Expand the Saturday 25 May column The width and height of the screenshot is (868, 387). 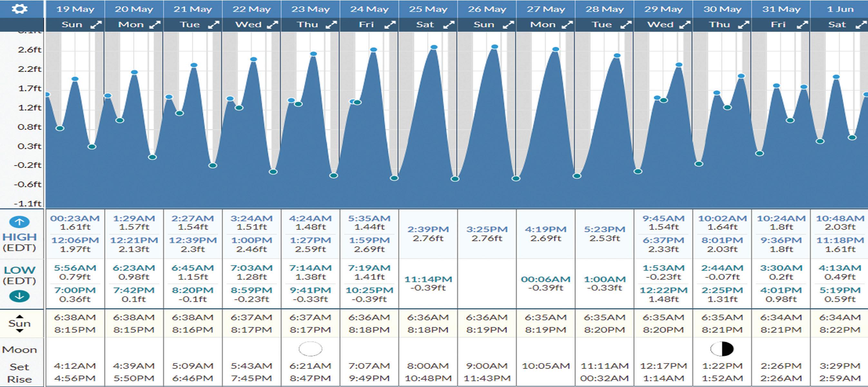tap(449, 25)
